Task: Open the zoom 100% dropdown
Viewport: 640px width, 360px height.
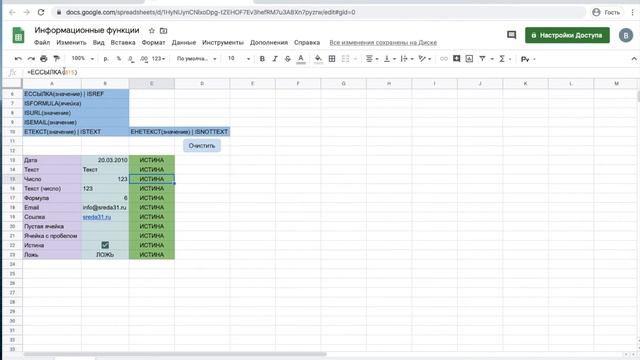Action: point(82,59)
